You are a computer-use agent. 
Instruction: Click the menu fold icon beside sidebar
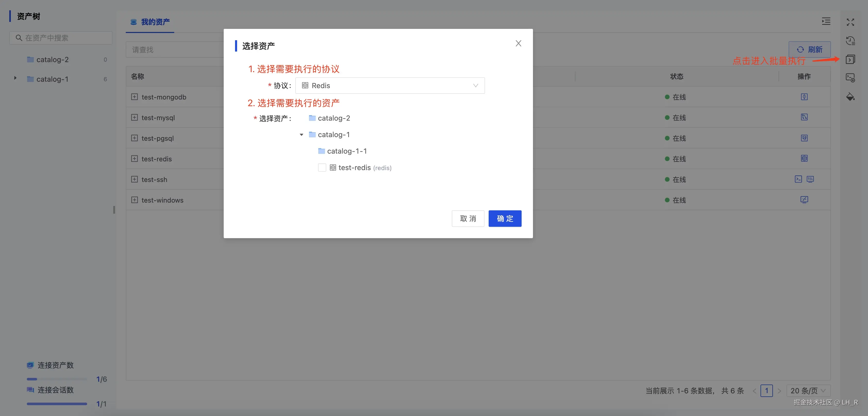[x=826, y=22]
